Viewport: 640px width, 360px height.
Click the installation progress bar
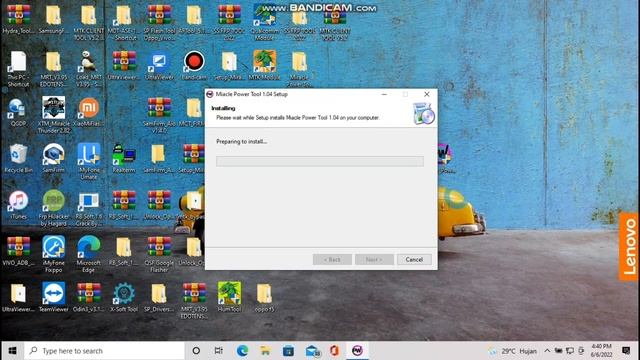[320, 161]
